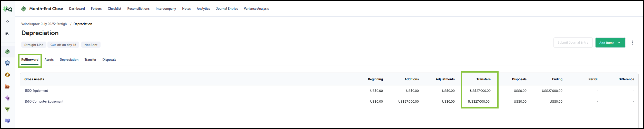The height and width of the screenshot is (129, 644).
Task: Open the home icon in sidebar
Action: click(x=7, y=22)
